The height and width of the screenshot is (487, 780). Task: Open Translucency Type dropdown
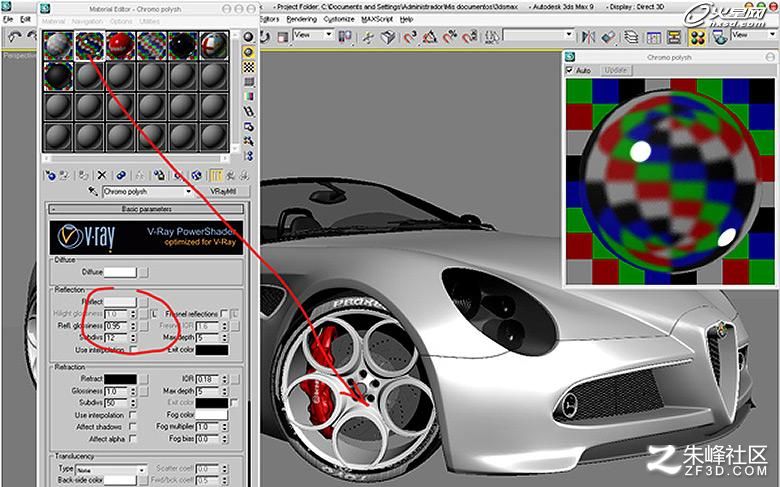(x=141, y=470)
